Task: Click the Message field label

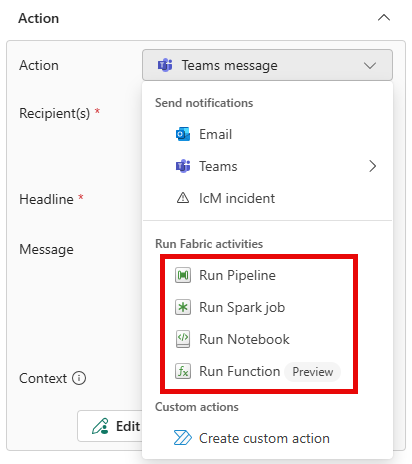Action: pyautogui.click(x=46, y=249)
